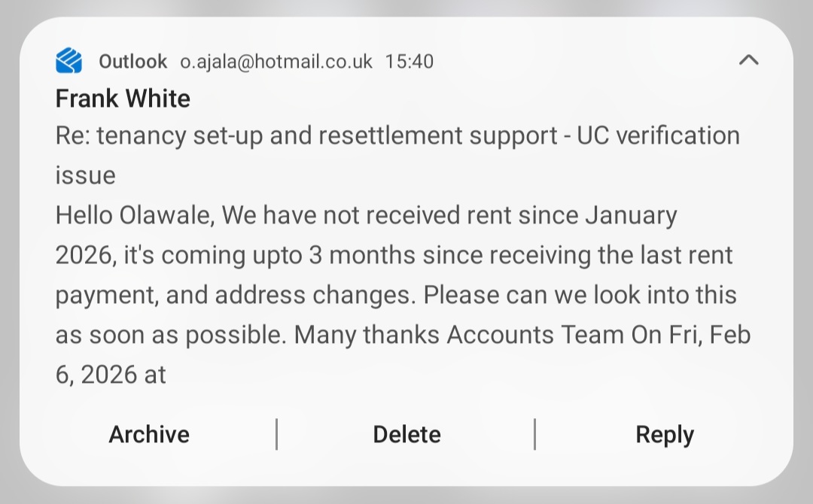Tap the Outlook app name label
The width and height of the screenshot is (813, 504).
tap(132, 61)
